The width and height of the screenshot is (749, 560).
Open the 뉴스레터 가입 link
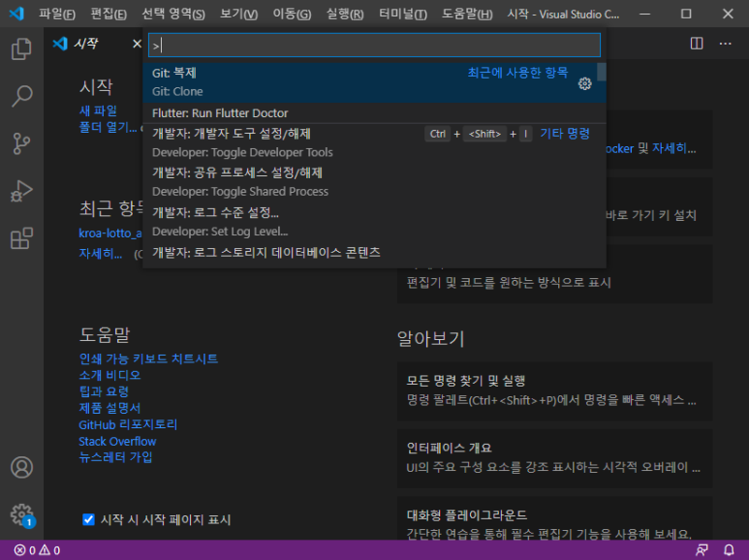point(115,457)
